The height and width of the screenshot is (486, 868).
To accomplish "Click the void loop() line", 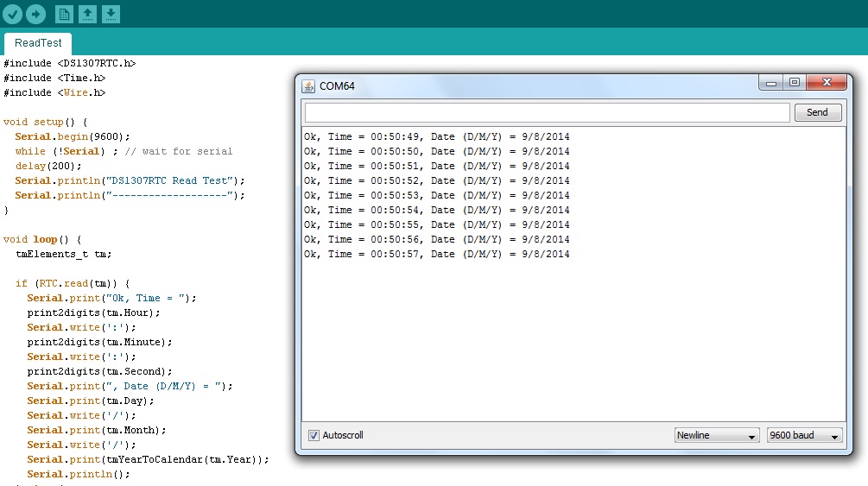I will 42,240.
